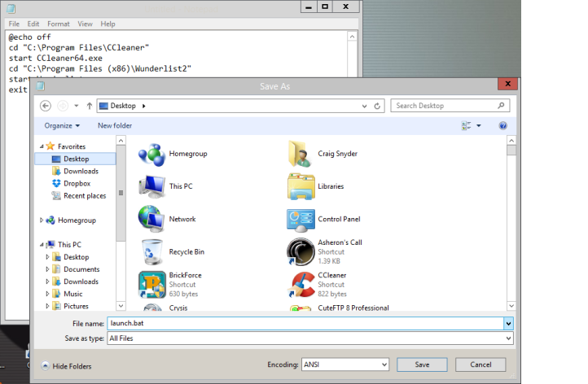Select the Homegroup icon in file list

151,154
